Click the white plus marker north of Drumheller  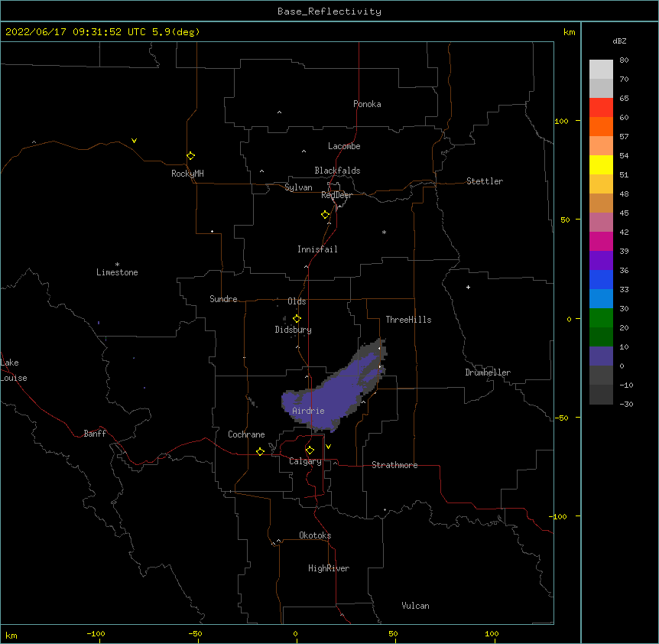point(468,287)
